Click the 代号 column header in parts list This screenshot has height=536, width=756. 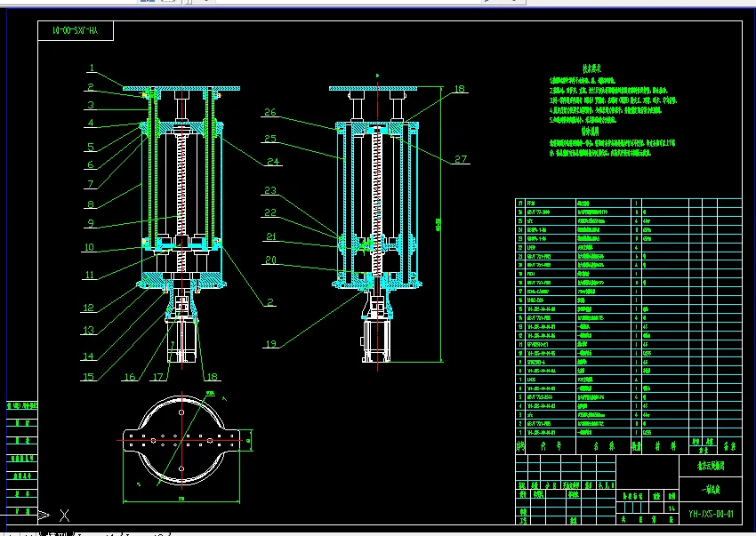551,446
